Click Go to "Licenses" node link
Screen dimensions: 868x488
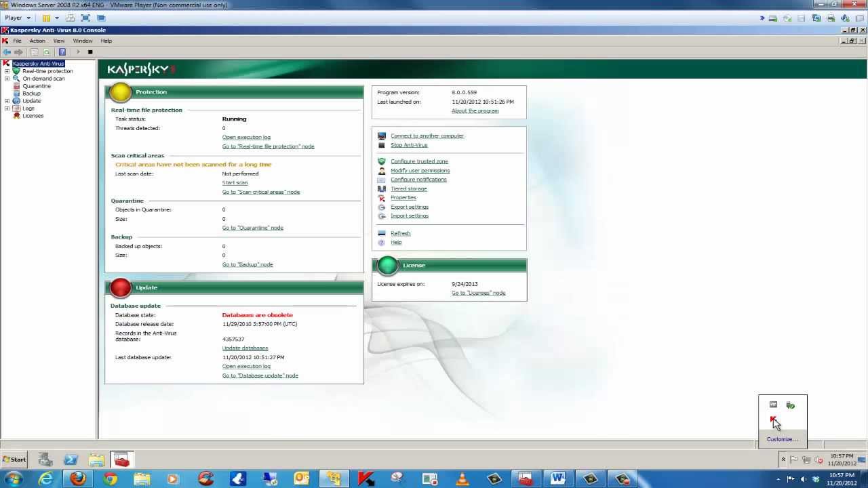(x=478, y=293)
